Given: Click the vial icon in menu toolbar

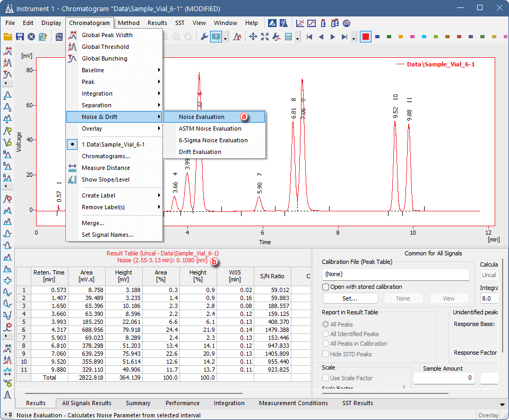Looking at the screenshot, I should coord(323,23).
